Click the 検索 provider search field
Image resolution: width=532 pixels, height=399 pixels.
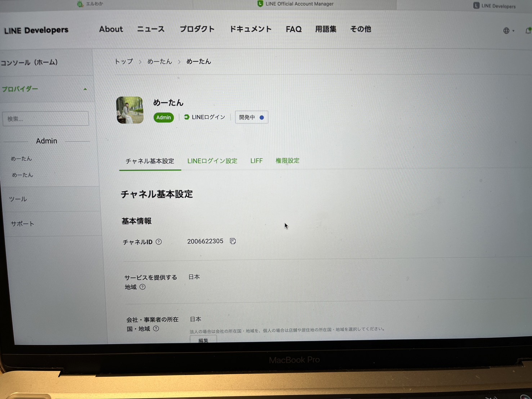[46, 118]
